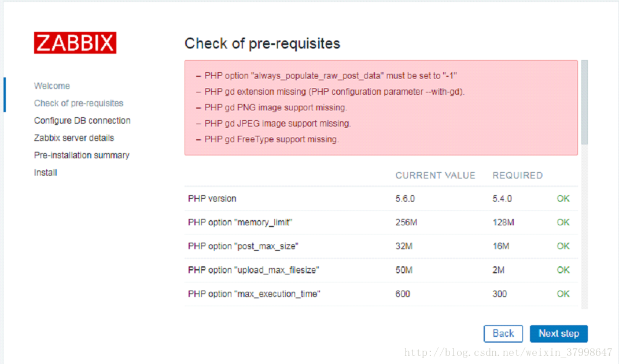The width and height of the screenshot is (619, 364).
Task: Click the ZABBIX logo
Action: [75, 43]
